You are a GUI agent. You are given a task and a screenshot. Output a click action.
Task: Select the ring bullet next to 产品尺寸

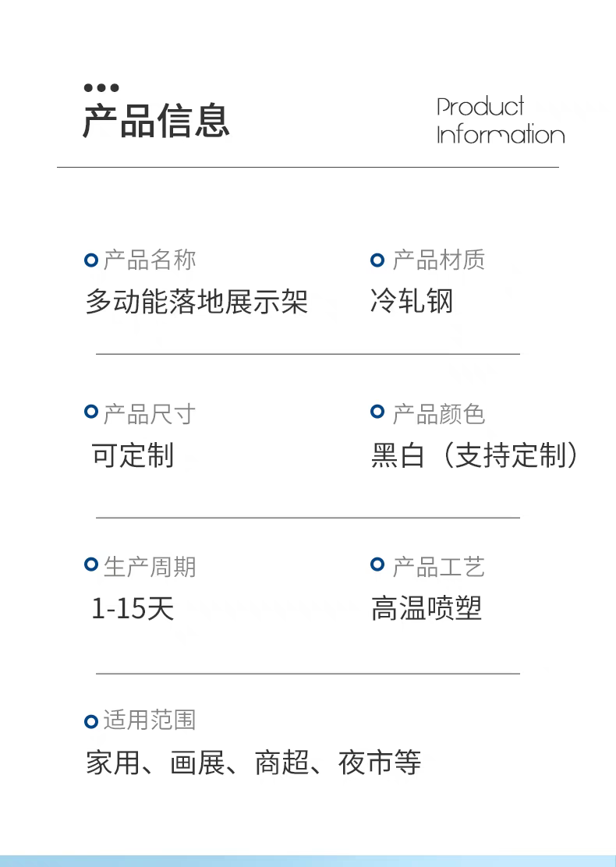pos(91,412)
